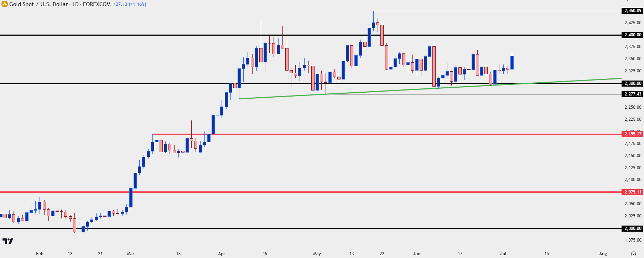Click the last blue candle in July
Screen dimensions: 644x258
(x=512, y=62)
